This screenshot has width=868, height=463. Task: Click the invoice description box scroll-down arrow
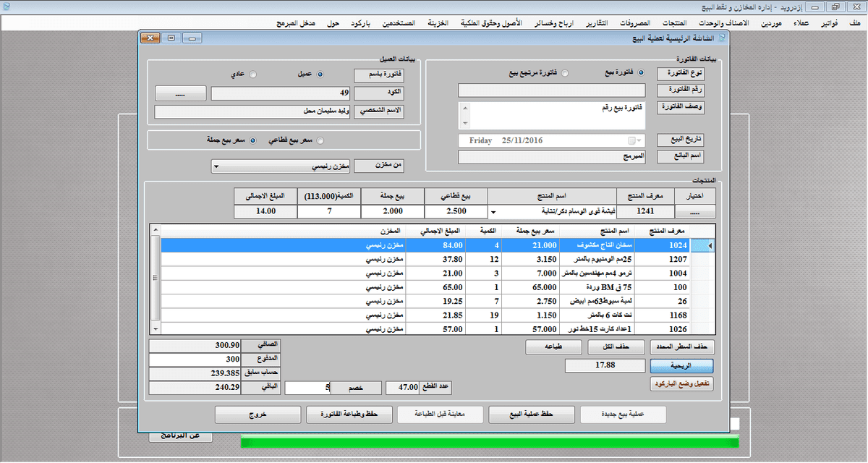[465, 124]
